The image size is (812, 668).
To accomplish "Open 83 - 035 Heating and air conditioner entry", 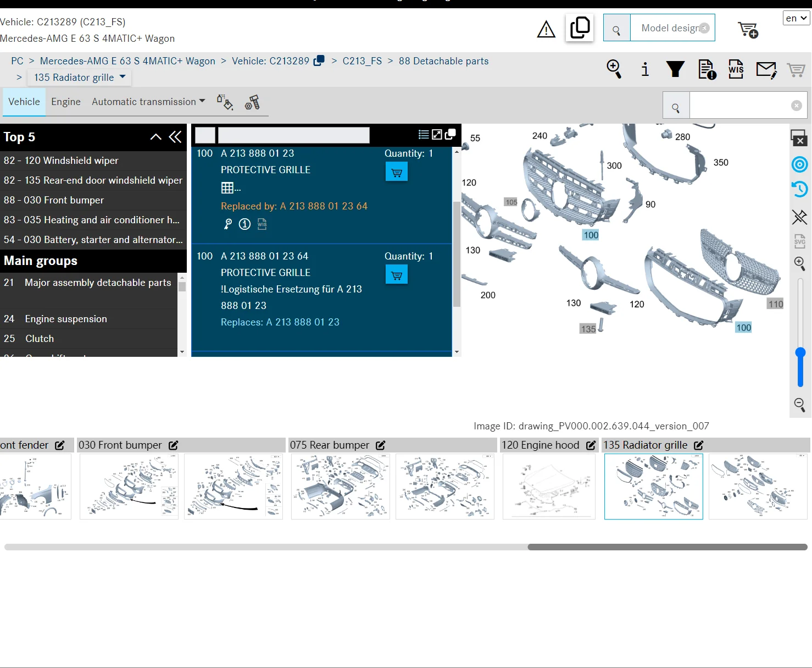I will (x=93, y=220).
